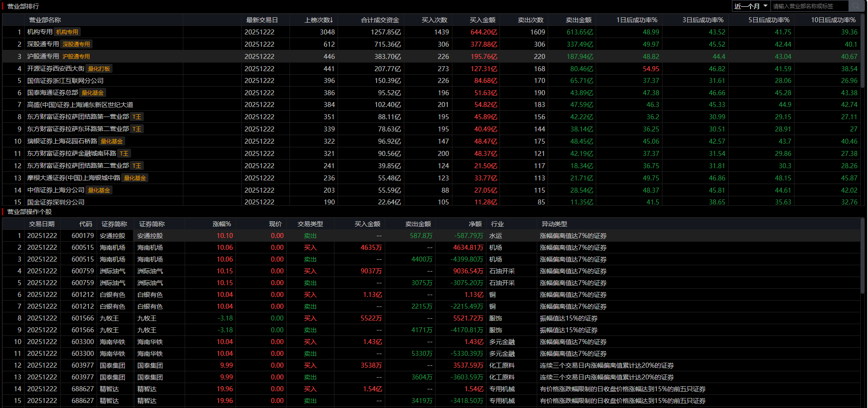This screenshot has width=868, height=408.
Task: Open the 近一个月 time range dropdown
Action: click(x=751, y=6)
